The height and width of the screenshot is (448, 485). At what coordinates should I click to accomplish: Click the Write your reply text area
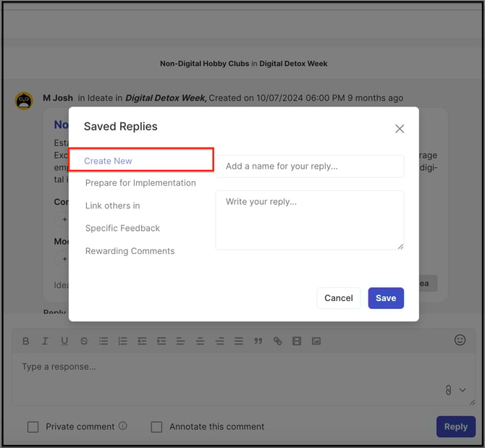[x=309, y=220]
